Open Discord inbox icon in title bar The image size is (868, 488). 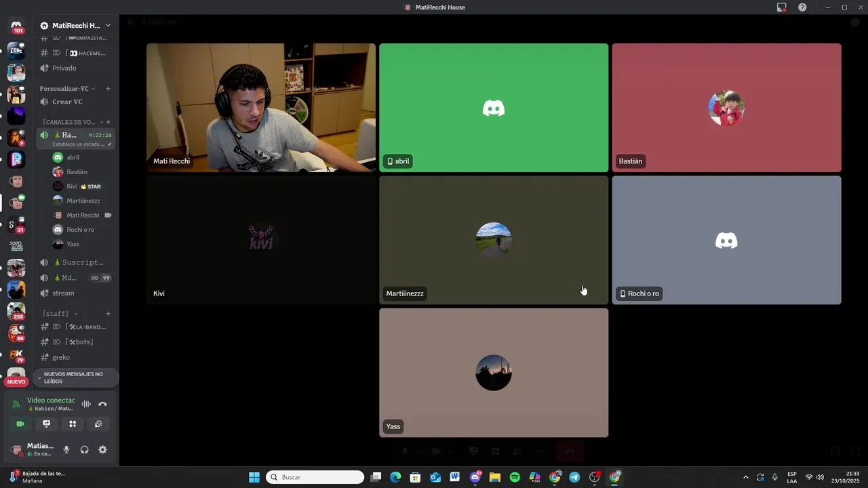point(781,7)
